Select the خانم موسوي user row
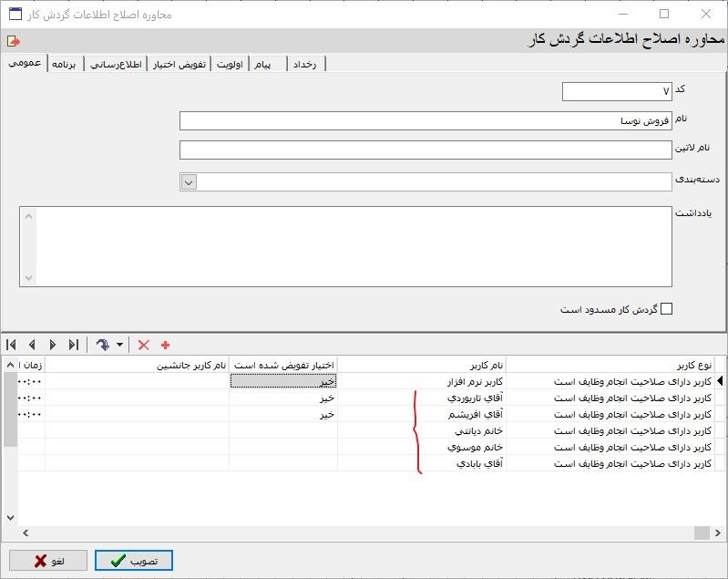This screenshot has height=579, width=728. pyautogui.click(x=475, y=447)
